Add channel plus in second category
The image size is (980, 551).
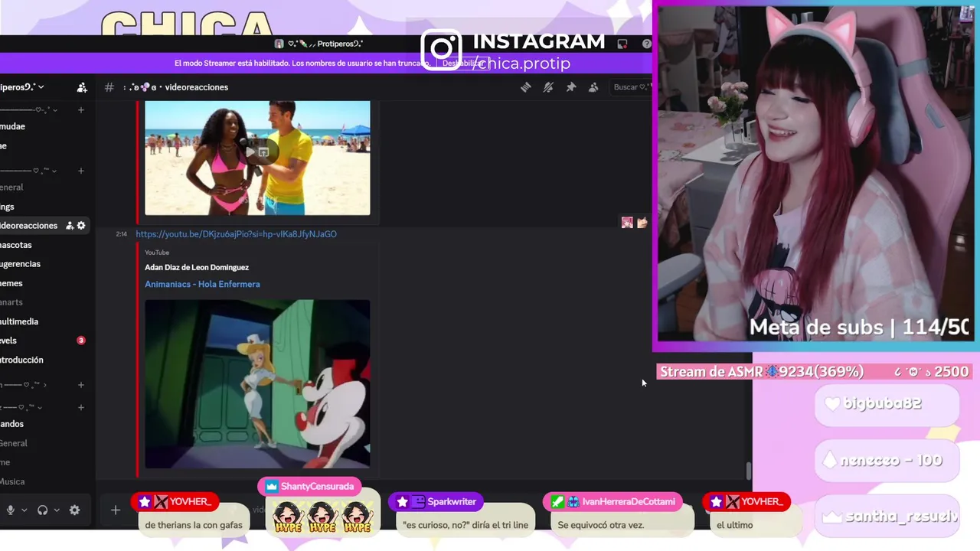(81, 171)
